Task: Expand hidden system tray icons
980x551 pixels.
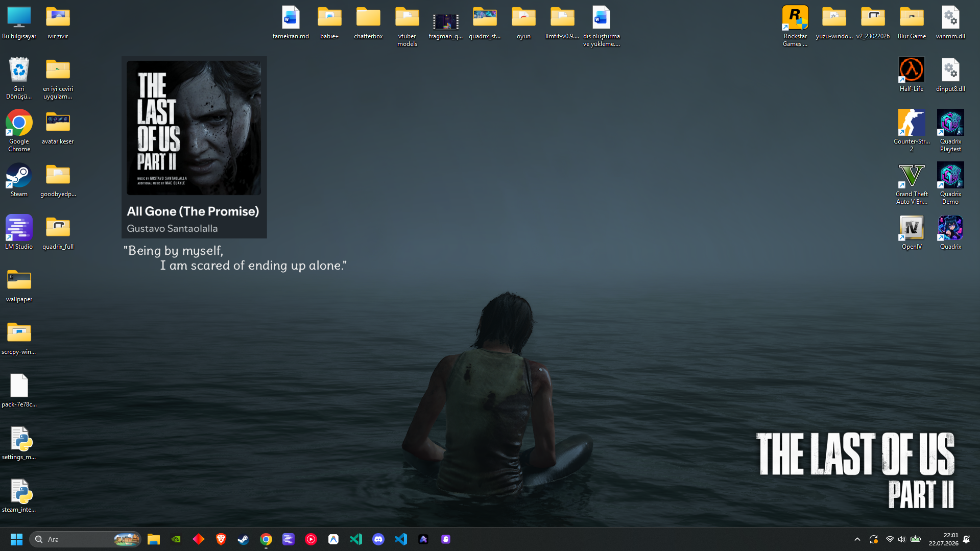Action: pos(857,539)
